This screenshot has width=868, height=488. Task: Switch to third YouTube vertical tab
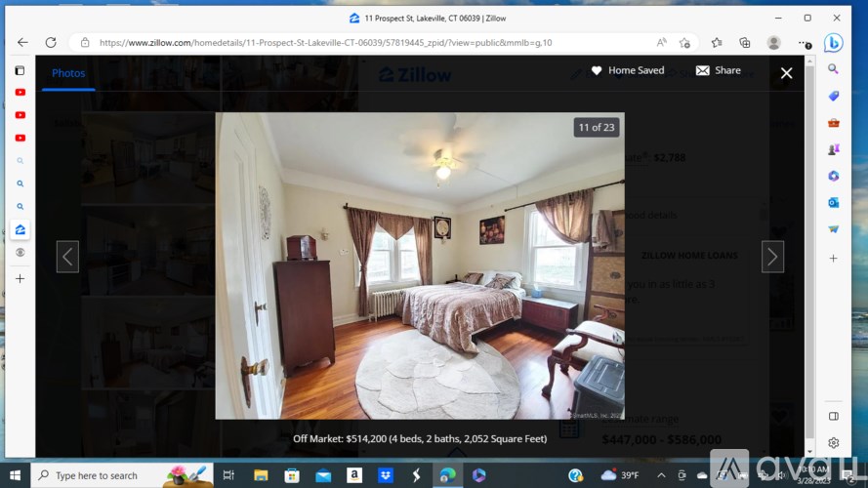click(20, 138)
